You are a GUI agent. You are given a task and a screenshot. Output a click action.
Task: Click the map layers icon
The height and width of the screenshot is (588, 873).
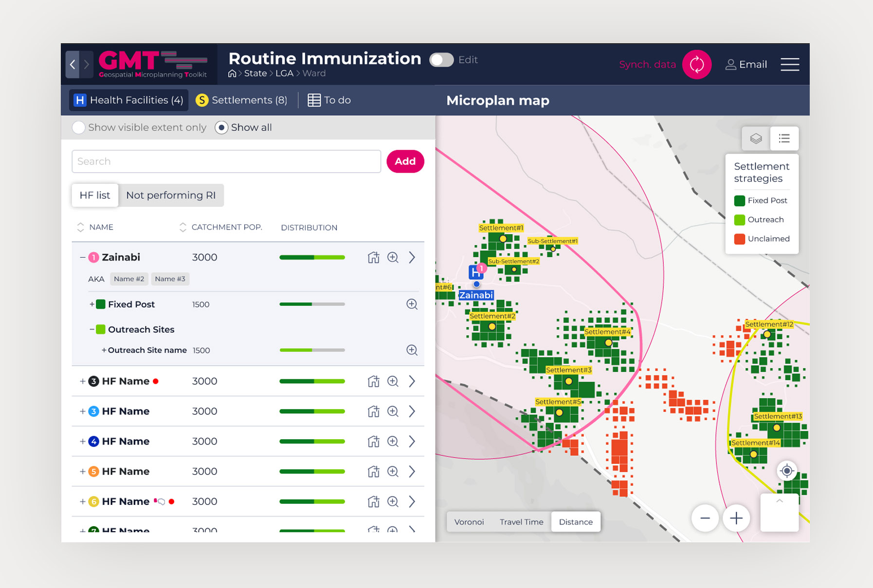tap(756, 139)
